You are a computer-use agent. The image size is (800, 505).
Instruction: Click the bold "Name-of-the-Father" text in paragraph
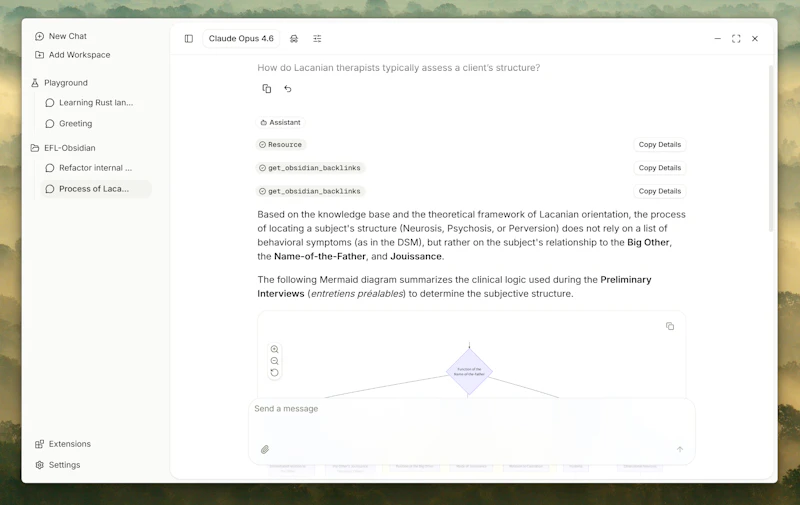(320, 256)
